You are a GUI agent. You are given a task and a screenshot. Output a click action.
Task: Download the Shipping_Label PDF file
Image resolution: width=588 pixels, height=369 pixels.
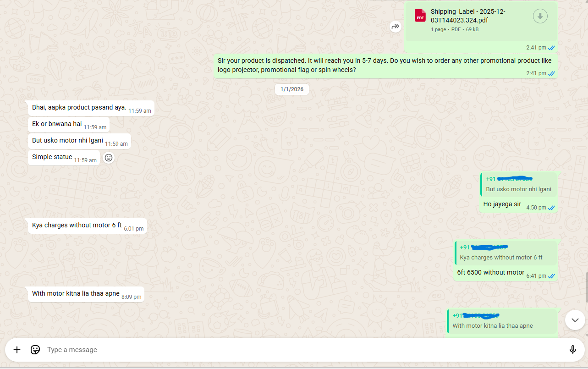click(540, 17)
